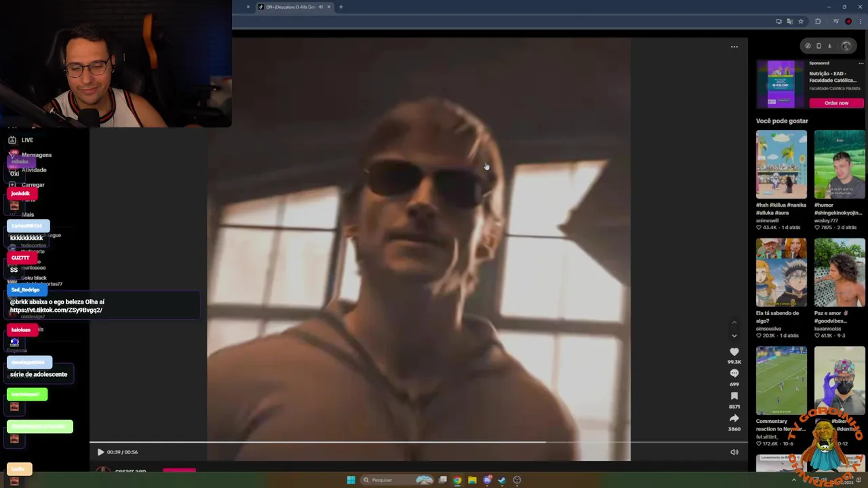The height and width of the screenshot is (488, 868).
Task: Bookmark the page with the star icon
Action: (x=800, y=22)
